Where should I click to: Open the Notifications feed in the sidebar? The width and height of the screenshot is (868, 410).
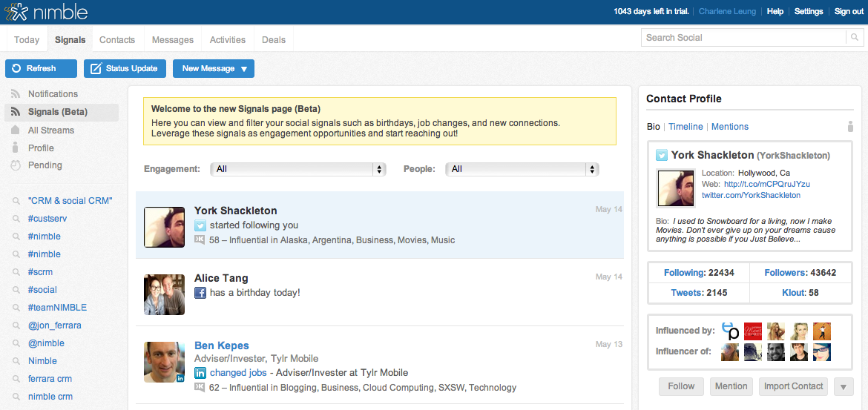click(x=53, y=94)
